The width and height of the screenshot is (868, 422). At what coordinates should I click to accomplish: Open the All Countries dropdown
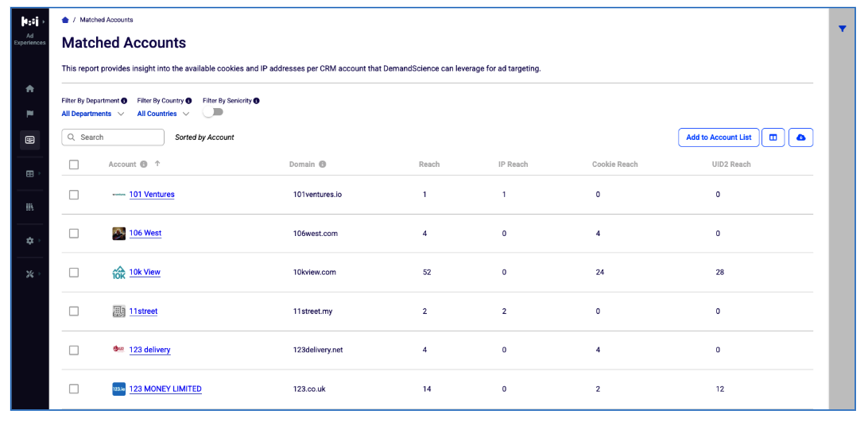point(163,114)
